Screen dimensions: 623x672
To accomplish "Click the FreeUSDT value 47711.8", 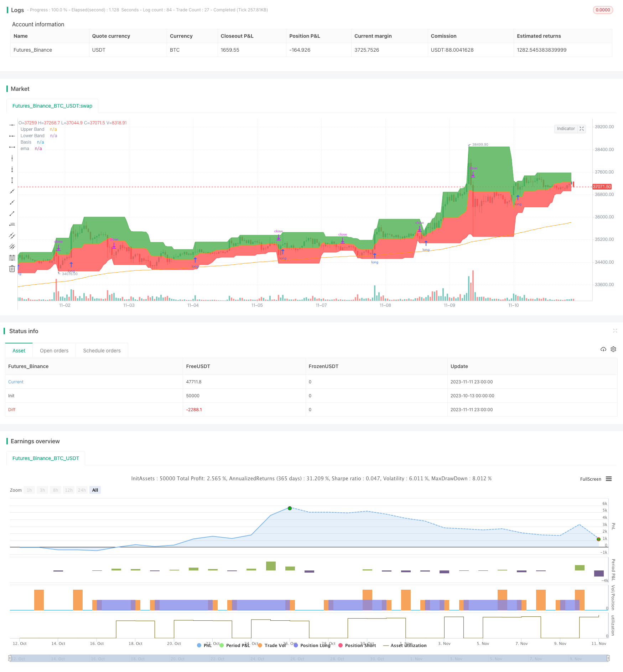I will click(194, 382).
